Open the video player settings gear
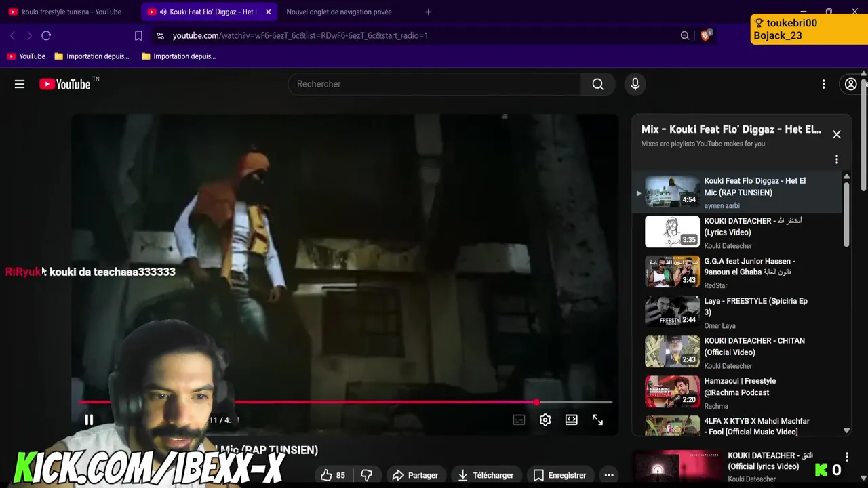 pos(545,420)
